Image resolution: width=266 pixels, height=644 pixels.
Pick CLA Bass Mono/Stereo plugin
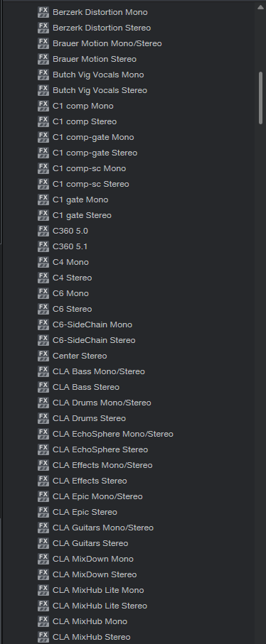99,371
